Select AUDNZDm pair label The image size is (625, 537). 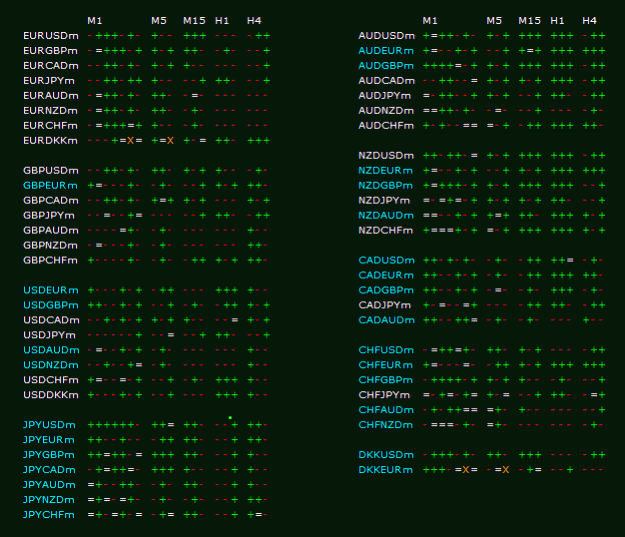click(x=386, y=111)
